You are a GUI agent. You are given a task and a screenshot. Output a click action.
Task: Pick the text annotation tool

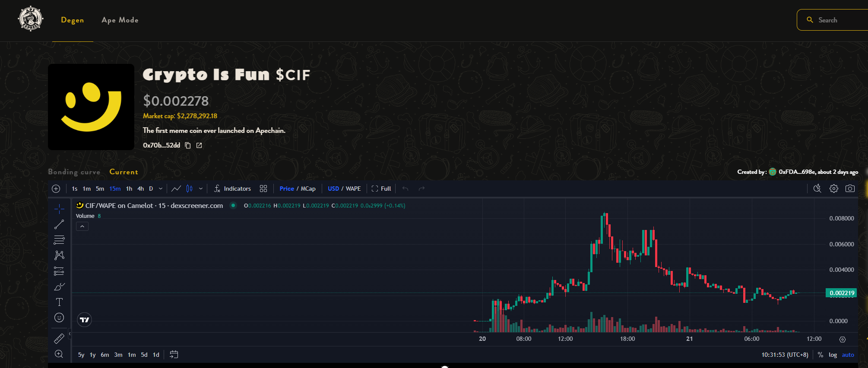click(x=59, y=302)
